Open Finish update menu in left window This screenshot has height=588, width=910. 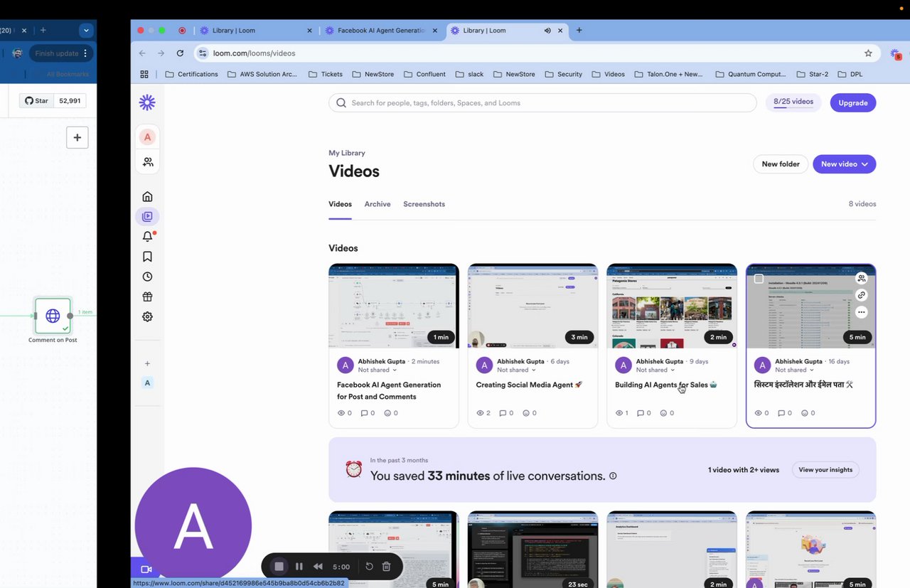61,53
